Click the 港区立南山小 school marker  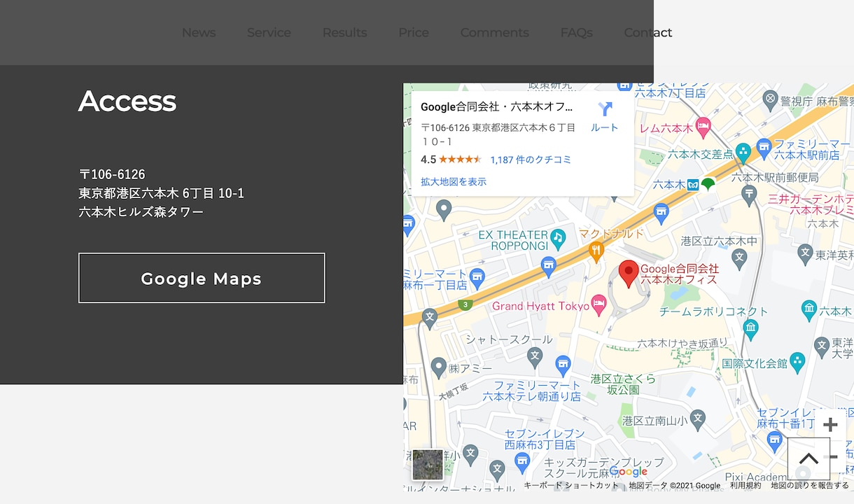coord(697,420)
